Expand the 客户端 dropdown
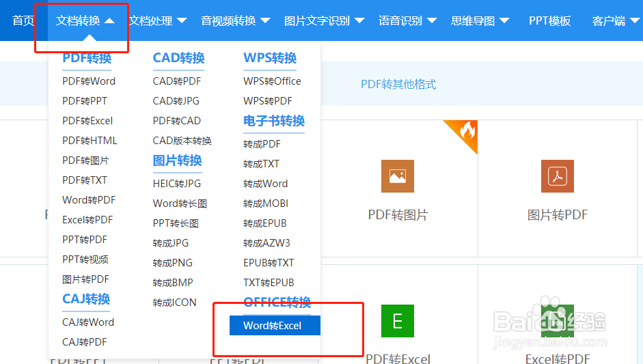Screen dimensions: 643x364 (616, 20)
